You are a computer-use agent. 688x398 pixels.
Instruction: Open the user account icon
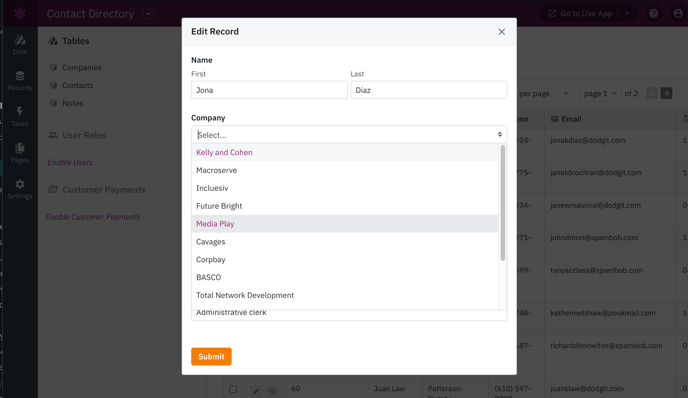[678, 14]
